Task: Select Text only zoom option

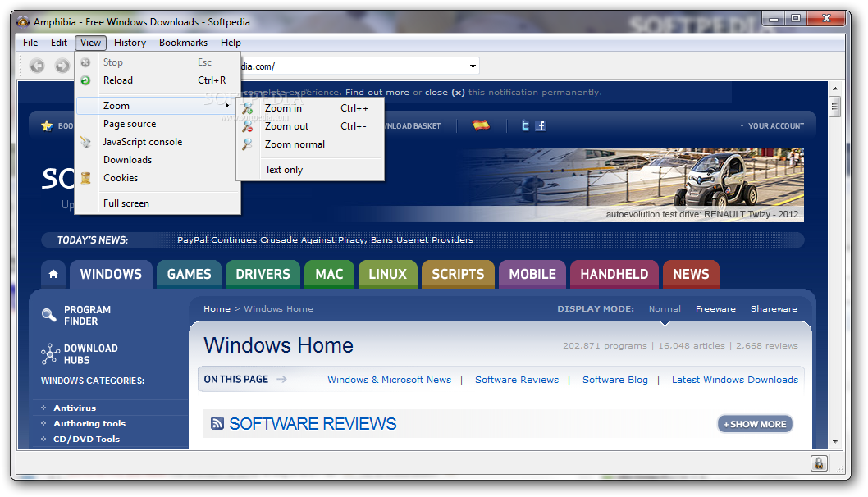Action: [310, 170]
